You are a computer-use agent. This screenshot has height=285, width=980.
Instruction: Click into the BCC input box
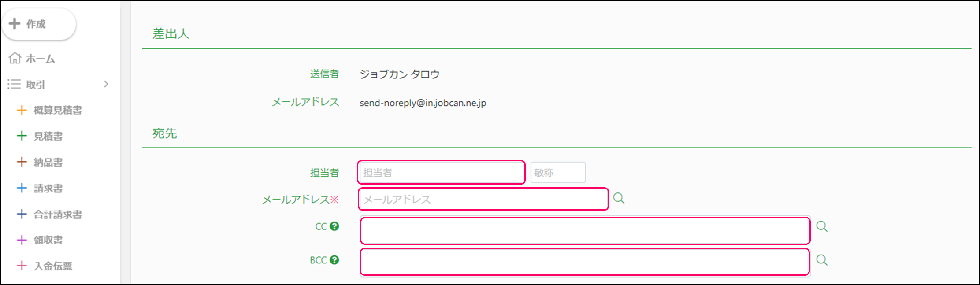coord(585,262)
